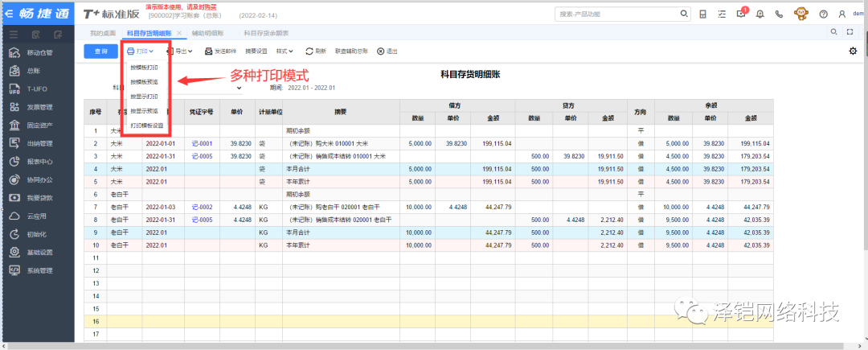Open the help question mark icon
868x350 pixels.
823,14
